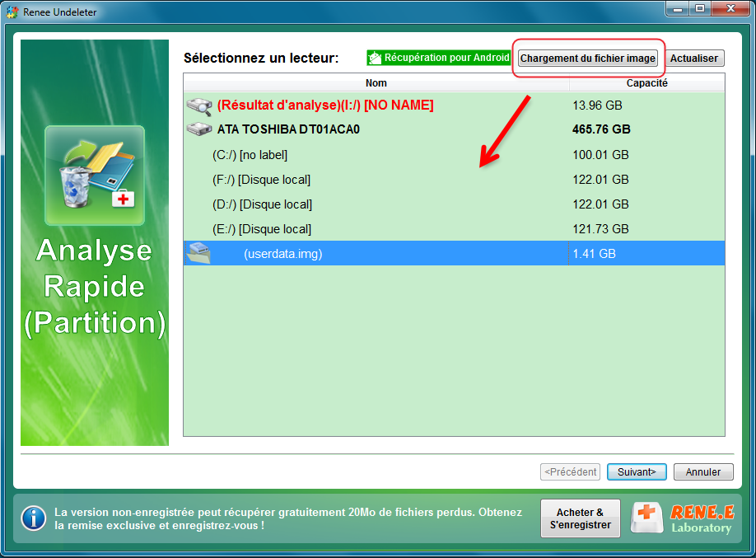Refresh the drive list with Actualiser
This screenshot has width=756, height=558.
click(x=694, y=59)
